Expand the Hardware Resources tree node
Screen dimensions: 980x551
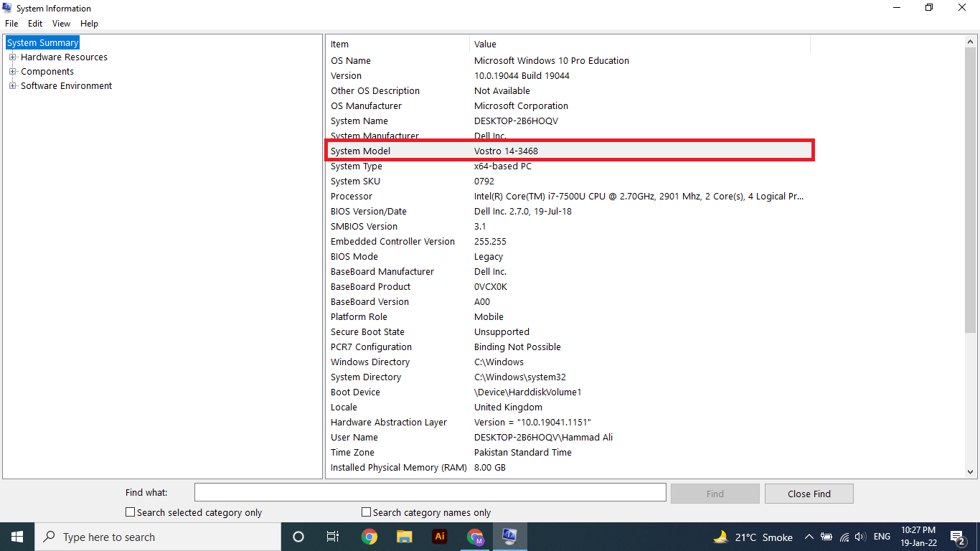(12, 57)
